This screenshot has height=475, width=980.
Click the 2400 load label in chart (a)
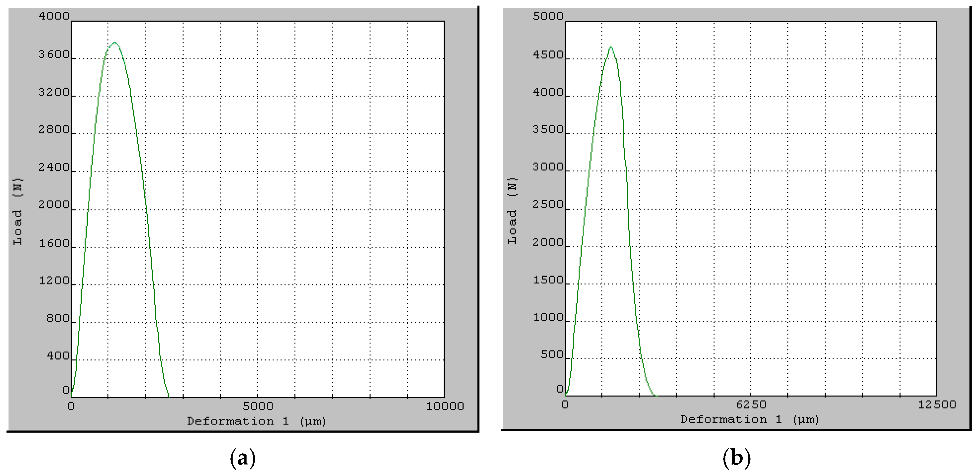click(54, 167)
